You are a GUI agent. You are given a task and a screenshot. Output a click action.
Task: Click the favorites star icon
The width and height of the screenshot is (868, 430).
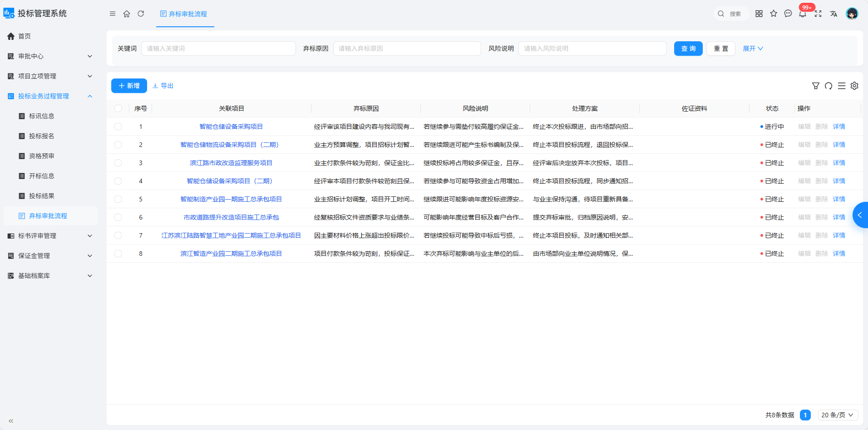coord(774,14)
